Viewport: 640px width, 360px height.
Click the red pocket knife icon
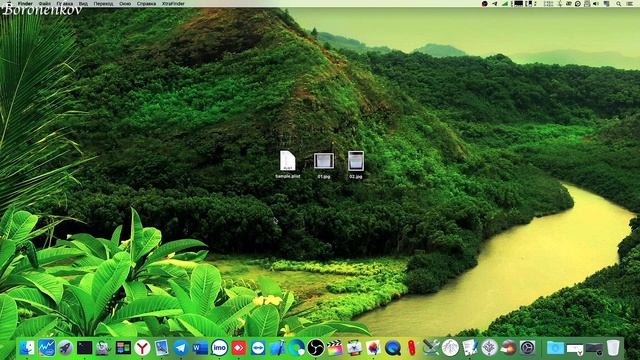tap(412, 348)
